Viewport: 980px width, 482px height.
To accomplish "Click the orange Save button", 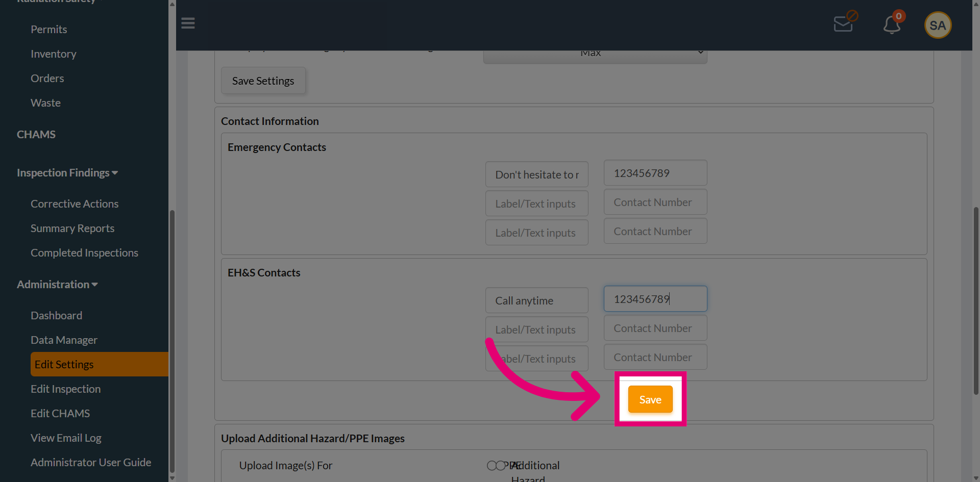I will tap(650, 399).
